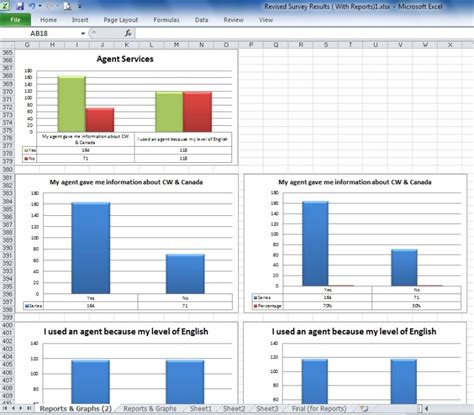
Task: Select column P header
Action: tap(251, 45)
